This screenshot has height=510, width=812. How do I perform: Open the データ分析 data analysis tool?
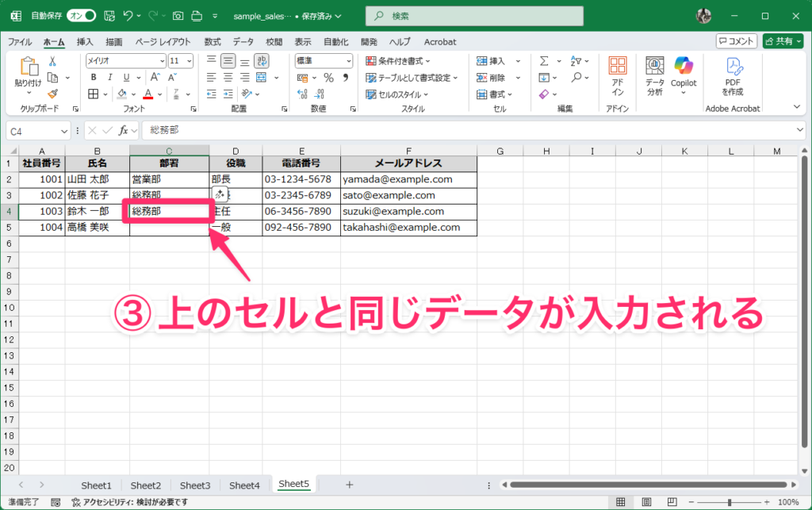tap(654, 76)
